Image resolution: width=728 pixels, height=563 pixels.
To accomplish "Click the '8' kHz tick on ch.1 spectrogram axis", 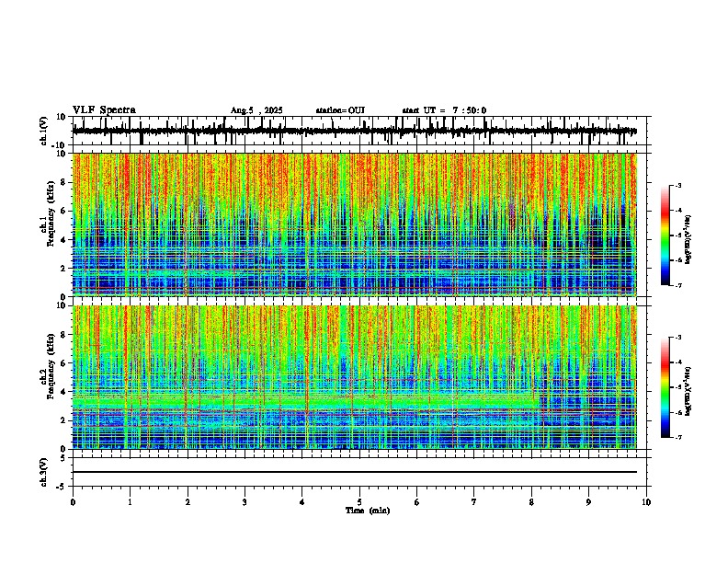I will [x=64, y=182].
